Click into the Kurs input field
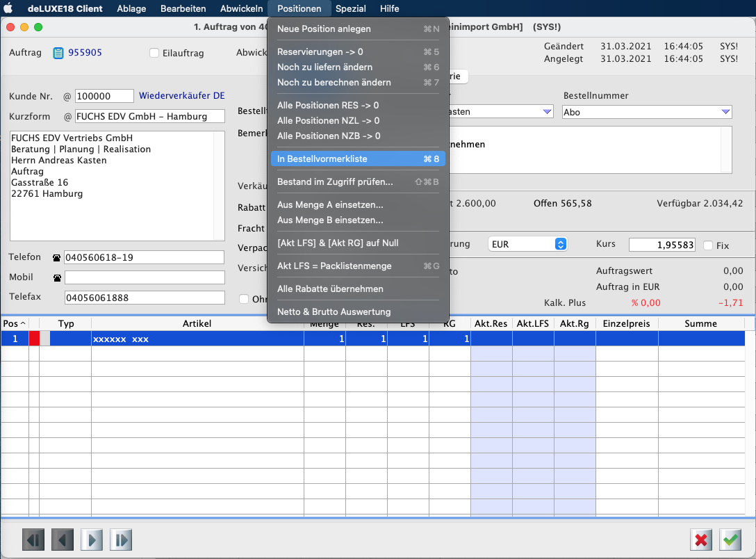The width and height of the screenshot is (756, 559). click(x=661, y=245)
